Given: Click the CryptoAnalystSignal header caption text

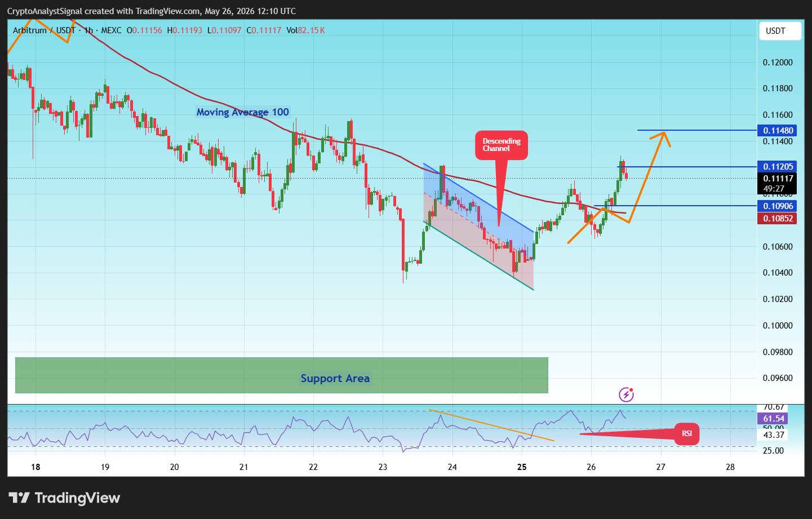Looking at the screenshot, I should point(152,11).
